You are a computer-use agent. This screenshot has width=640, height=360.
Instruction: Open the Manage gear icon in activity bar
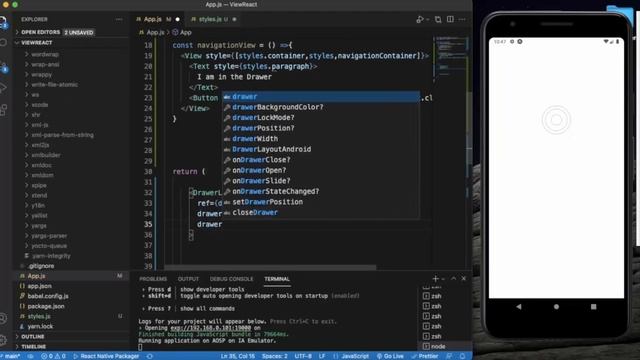(x=3, y=340)
